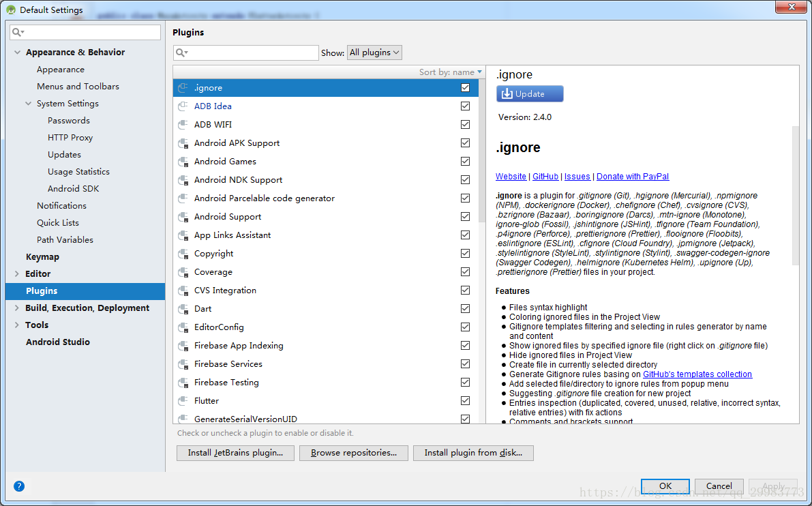Disable the Android Games plugin
The width and height of the screenshot is (812, 506).
(465, 161)
